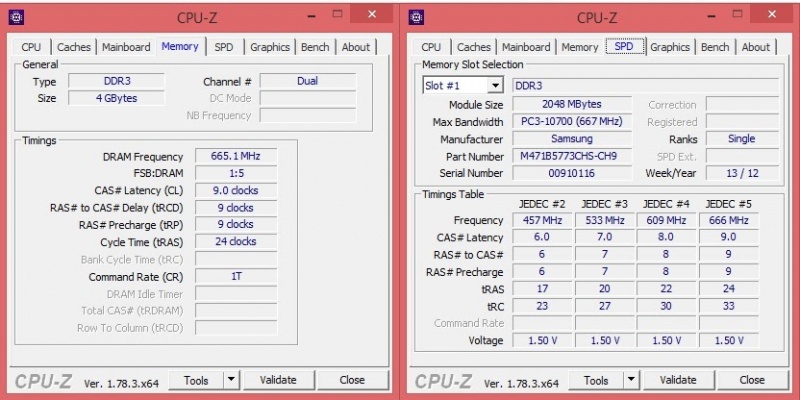Select Serial Number 00910116

click(x=572, y=173)
